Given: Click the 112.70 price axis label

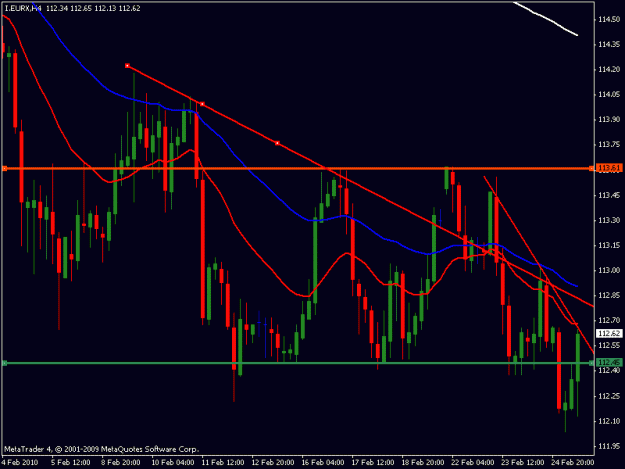Looking at the screenshot, I should point(609,320).
